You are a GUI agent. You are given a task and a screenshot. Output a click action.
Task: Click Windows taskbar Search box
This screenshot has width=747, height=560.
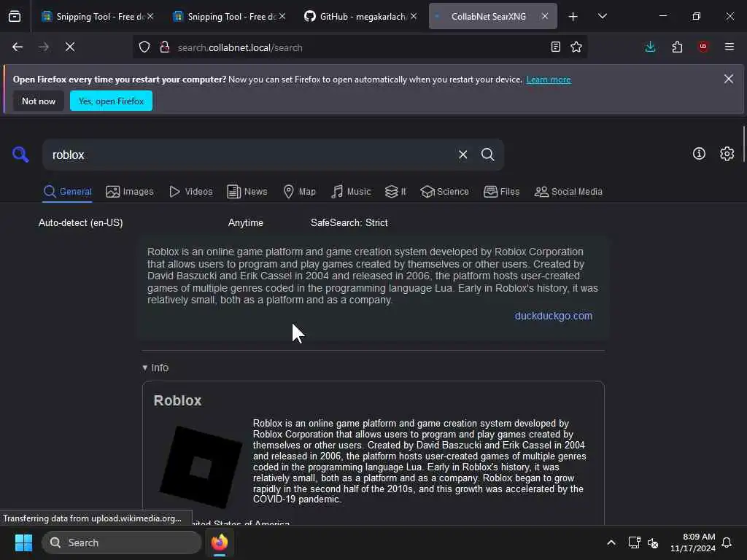coord(122,542)
